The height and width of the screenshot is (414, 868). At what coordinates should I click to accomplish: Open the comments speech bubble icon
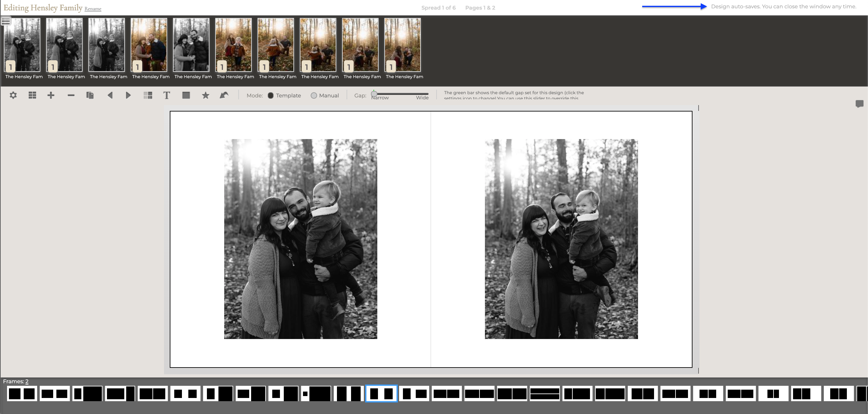pyautogui.click(x=859, y=104)
